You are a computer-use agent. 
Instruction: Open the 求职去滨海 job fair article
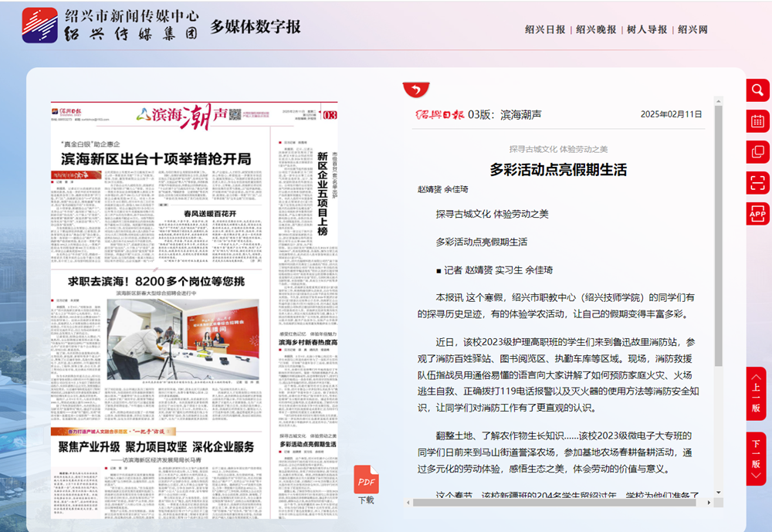(156, 281)
